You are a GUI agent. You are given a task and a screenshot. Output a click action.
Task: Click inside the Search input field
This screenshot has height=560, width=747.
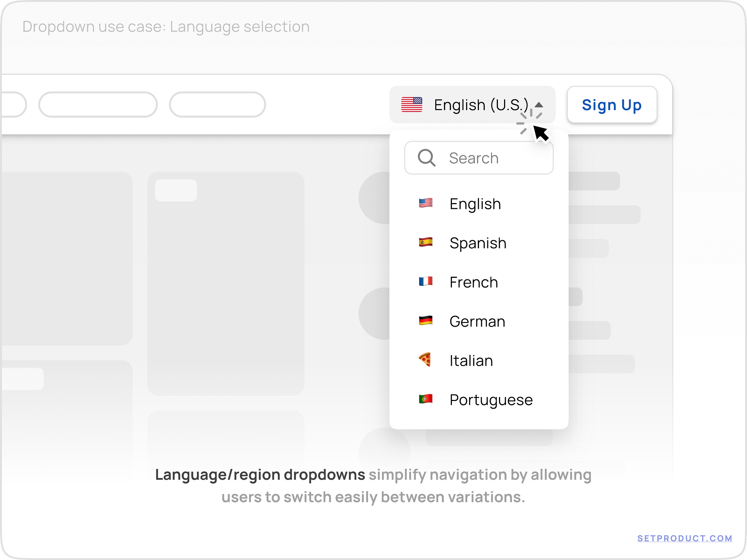489,158
